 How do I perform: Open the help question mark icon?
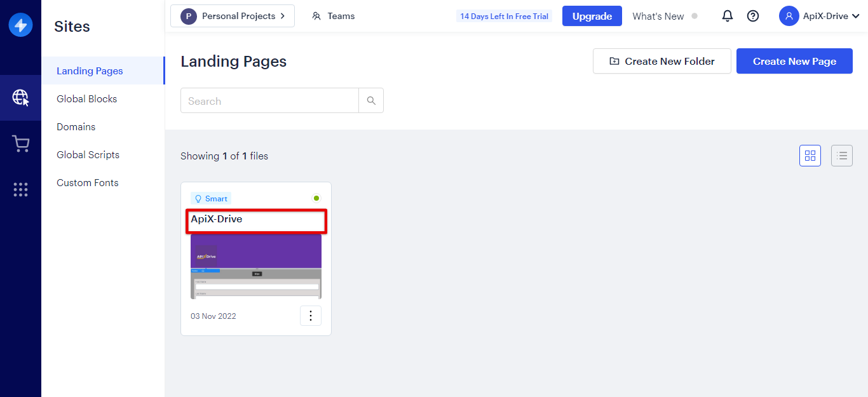click(753, 16)
